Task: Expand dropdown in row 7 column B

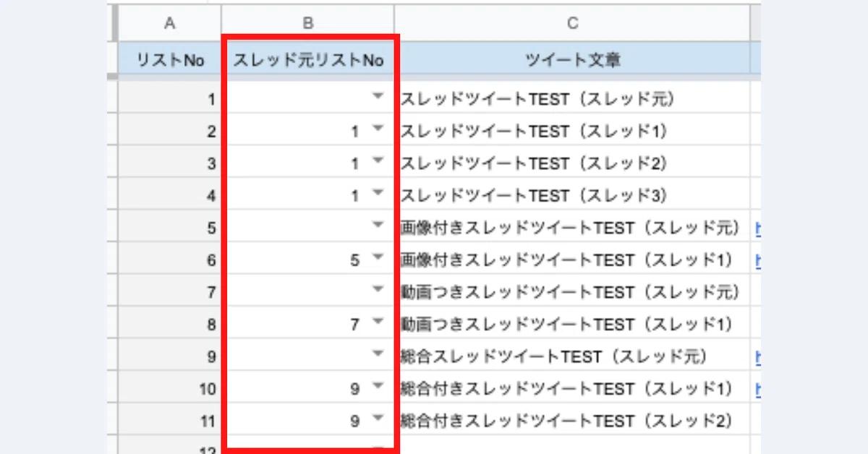Action: [377, 290]
